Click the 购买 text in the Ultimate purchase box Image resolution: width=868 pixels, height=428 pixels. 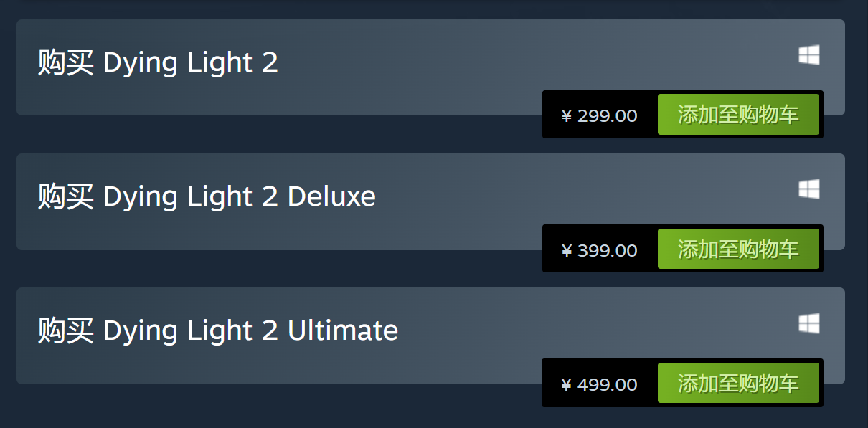(65, 331)
